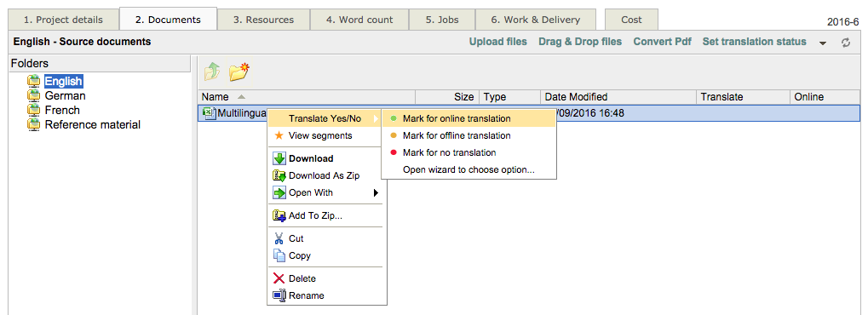This screenshot has height=315, width=868.
Task: Click the red Delete X icon
Action: coord(279,278)
